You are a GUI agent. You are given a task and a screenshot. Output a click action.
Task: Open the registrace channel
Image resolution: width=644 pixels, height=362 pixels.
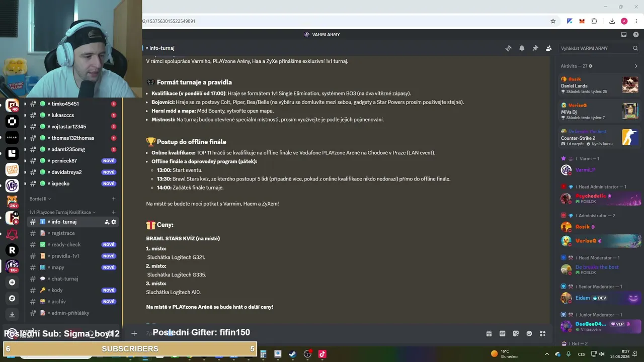click(73, 233)
